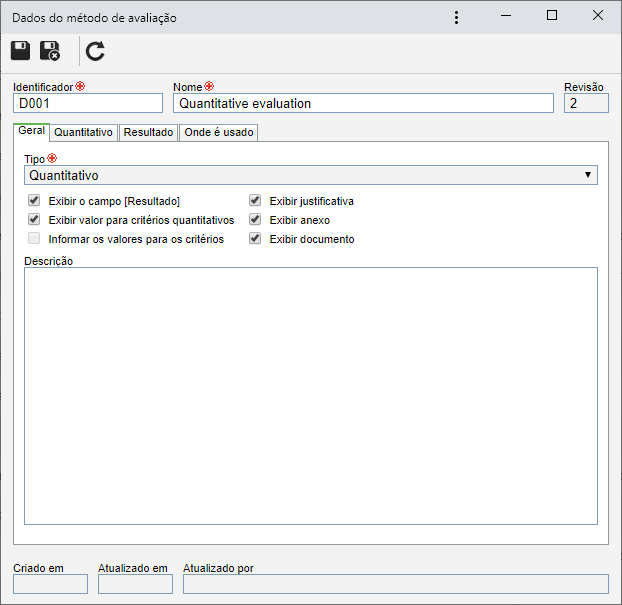Uncheck Exibir documento option
Image resolution: width=622 pixels, height=605 pixels.
tap(255, 238)
